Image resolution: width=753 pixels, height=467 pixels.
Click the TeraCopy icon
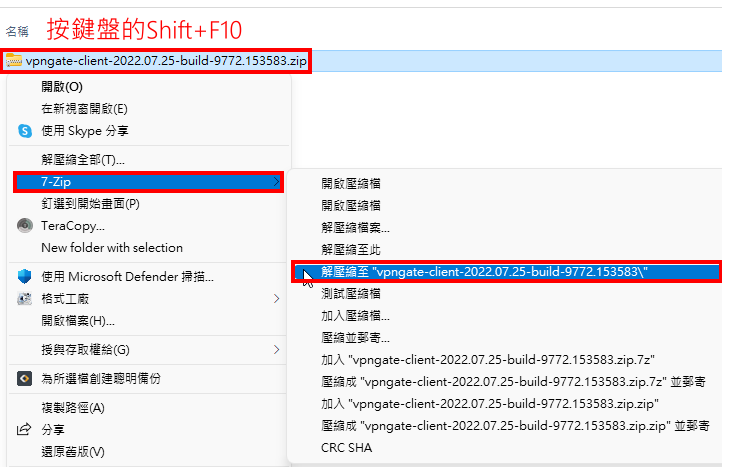pos(25,225)
